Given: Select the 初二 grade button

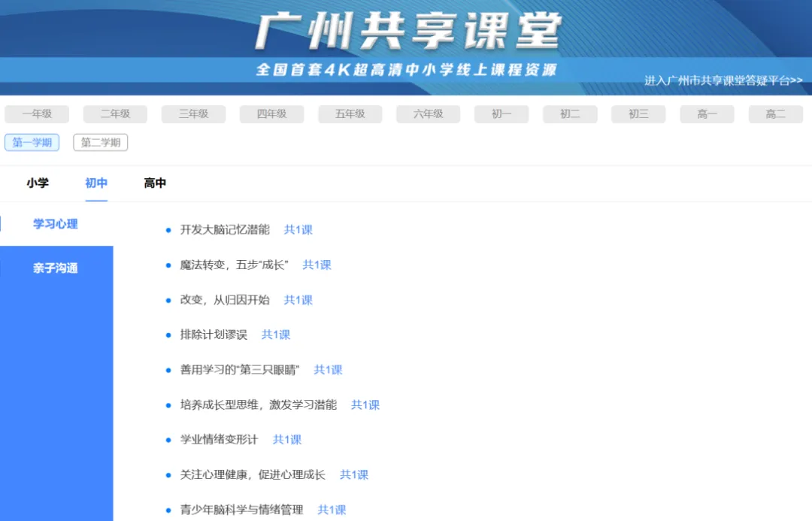Looking at the screenshot, I should pyautogui.click(x=570, y=114).
